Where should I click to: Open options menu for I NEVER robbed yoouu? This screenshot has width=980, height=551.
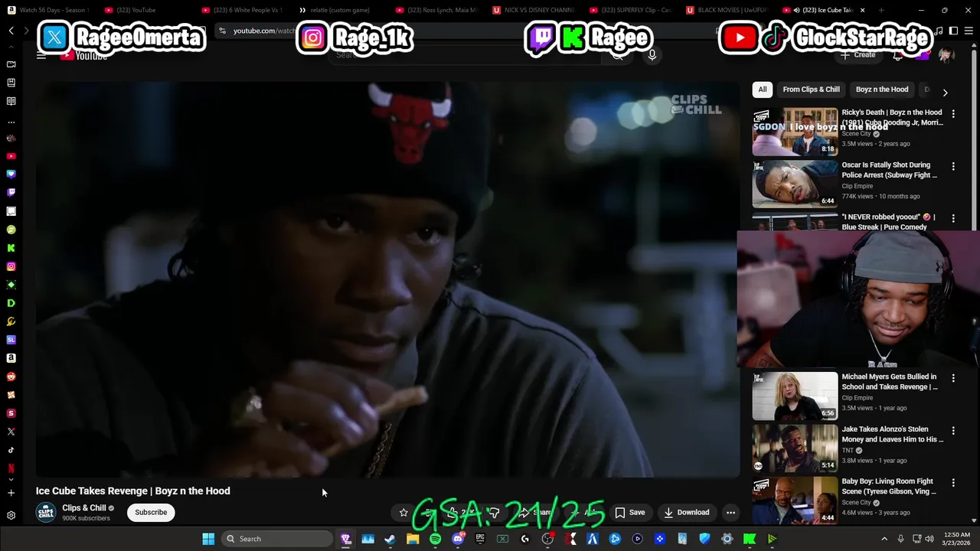coord(953,218)
